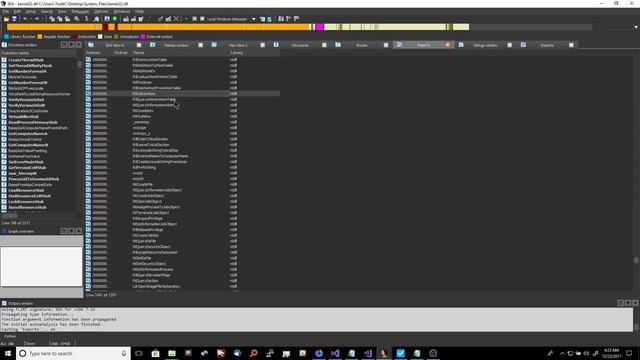This screenshot has width=640, height=360.
Task: Open the Debugger menu
Action: click(80, 11)
